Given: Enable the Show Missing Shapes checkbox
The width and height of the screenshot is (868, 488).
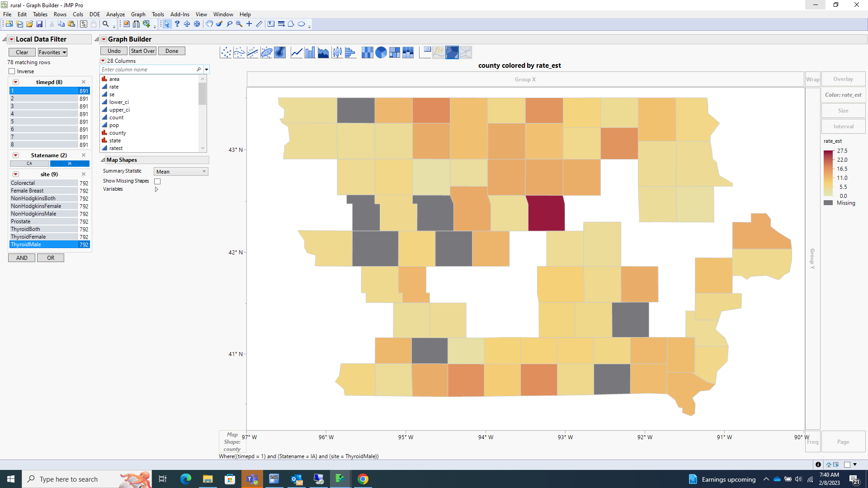Looking at the screenshot, I should pyautogui.click(x=157, y=181).
